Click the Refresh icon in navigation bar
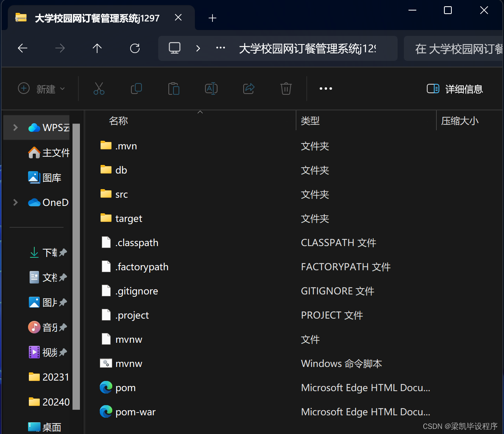504x434 pixels. pos(134,48)
